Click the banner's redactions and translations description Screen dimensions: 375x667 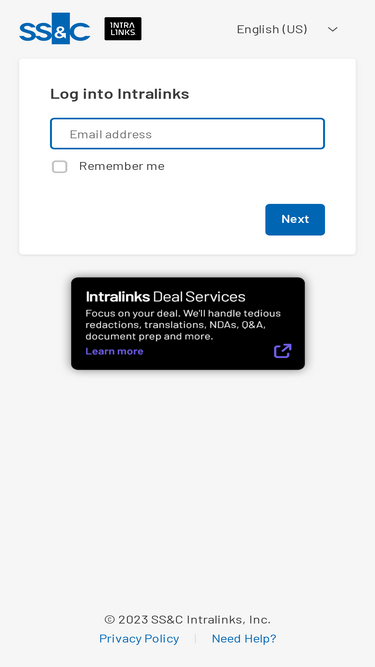(183, 325)
